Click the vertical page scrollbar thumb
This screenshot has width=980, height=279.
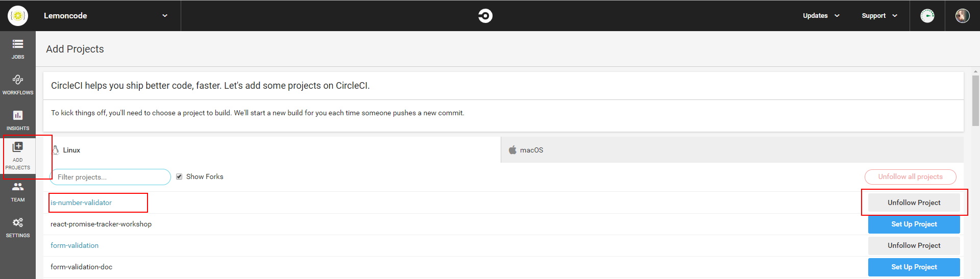pyautogui.click(x=975, y=100)
